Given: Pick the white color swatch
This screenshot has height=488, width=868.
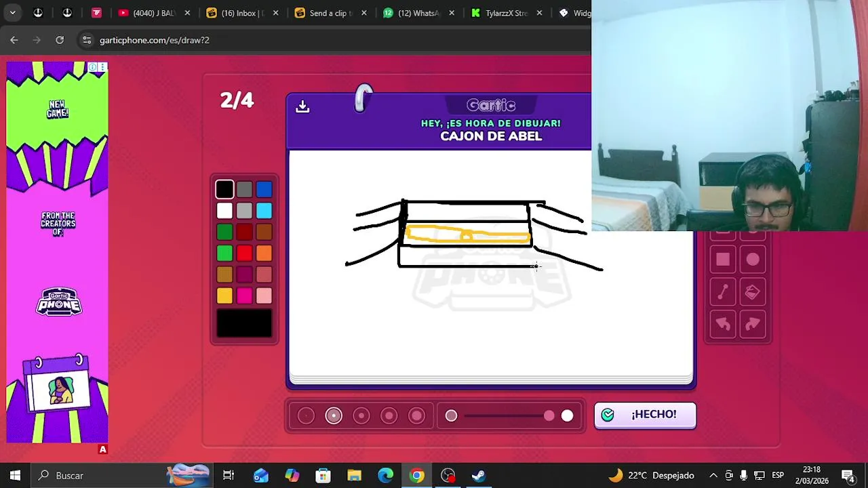Looking at the screenshot, I should 224,211.
